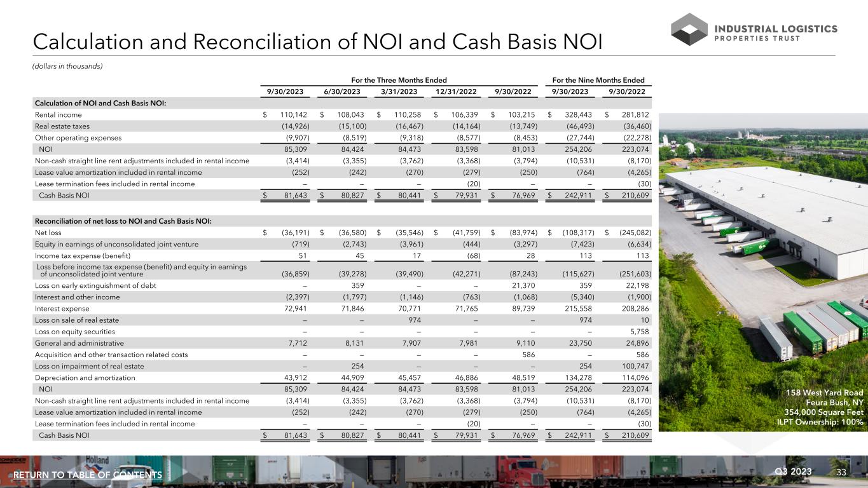Image resolution: width=868 pixels, height=488 pixels.
Task: Click the aerial warehouse property photo
Action: [x=763, y=254]
